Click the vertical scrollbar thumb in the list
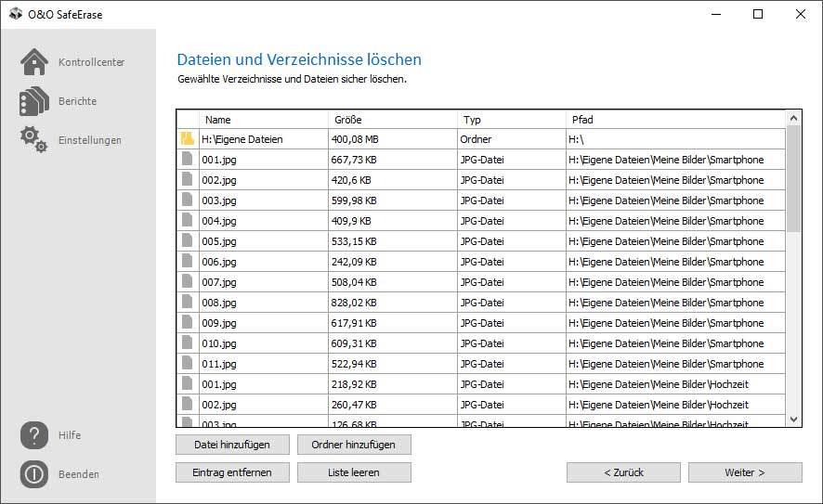 point(793,178)
